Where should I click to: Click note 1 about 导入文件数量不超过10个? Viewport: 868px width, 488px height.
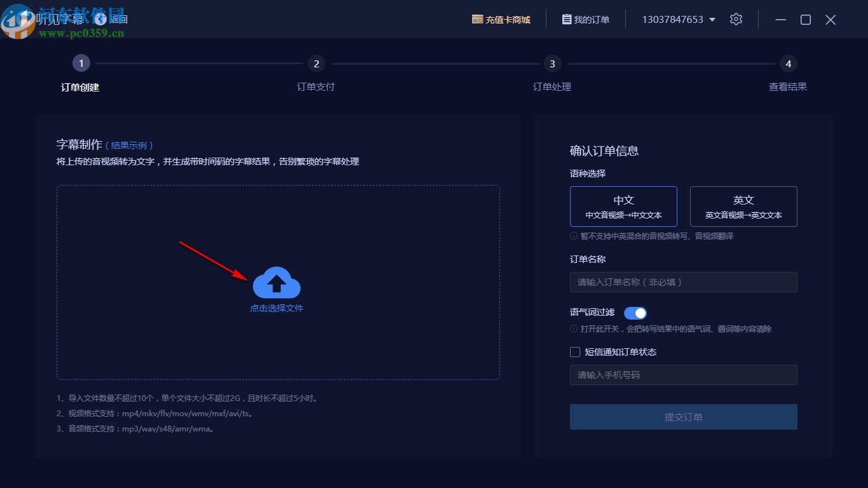coord(187,398)
